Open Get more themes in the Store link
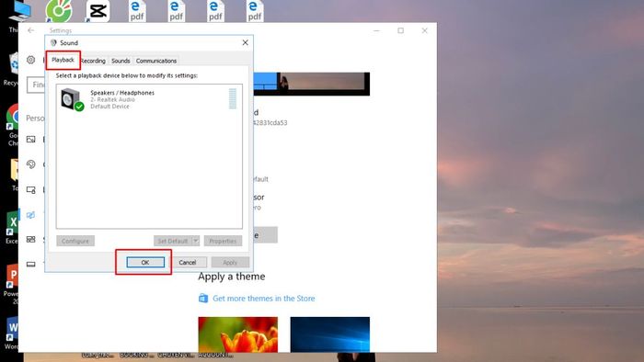Image resolution: width=644 pixels, height=362 pixels. [x=264, y=299]
